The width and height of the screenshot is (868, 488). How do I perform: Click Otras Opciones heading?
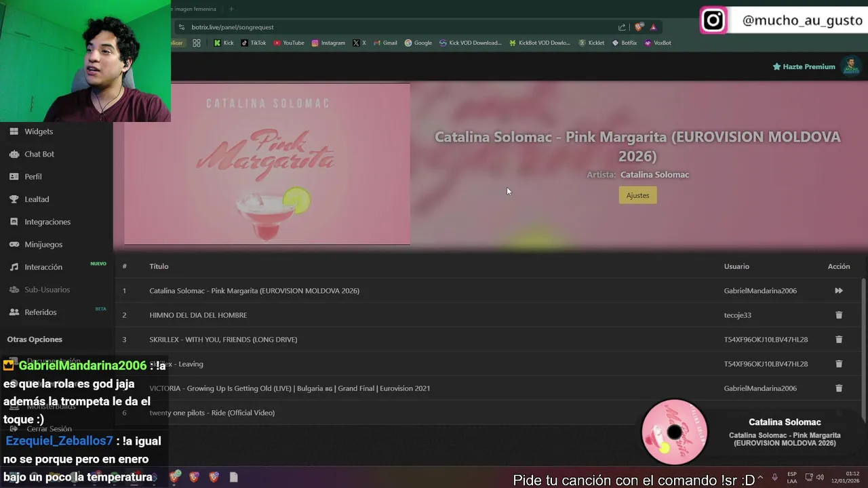click(x=35, y=340)
